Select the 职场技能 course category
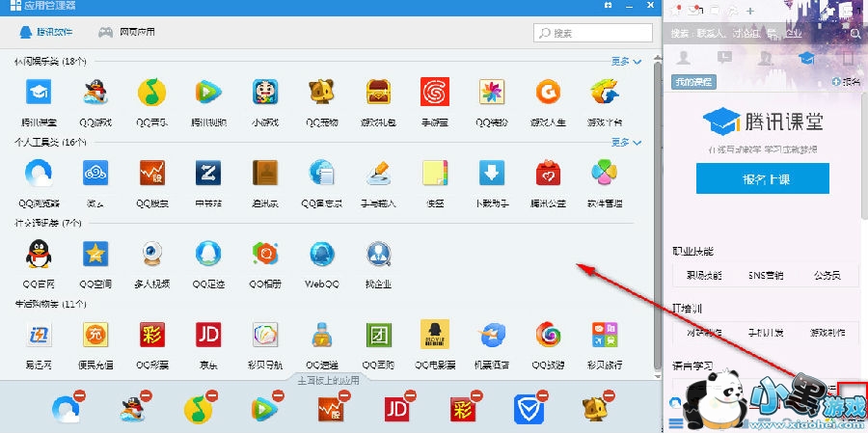 tap(704, 275)
